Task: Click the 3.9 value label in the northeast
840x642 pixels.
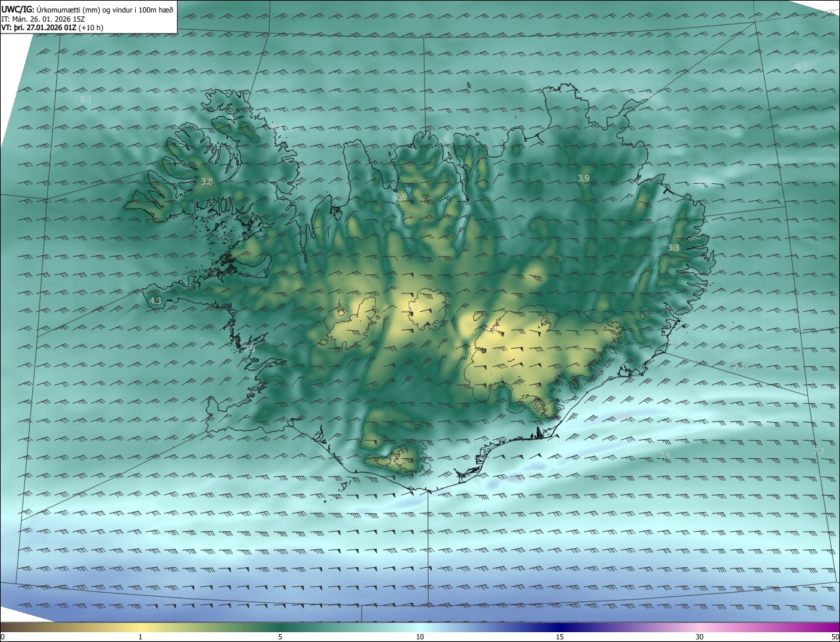Action: click(x=583, y=178)
